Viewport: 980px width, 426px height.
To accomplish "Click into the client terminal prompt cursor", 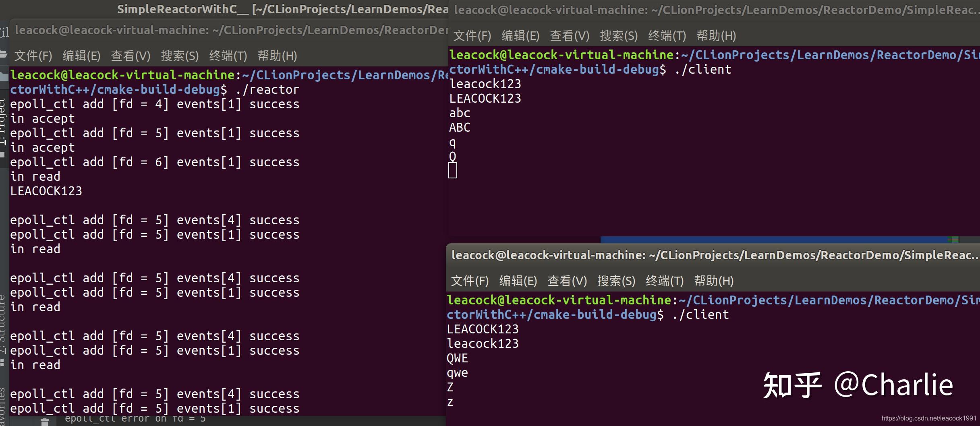I will pyautogui.click(x=452, y=170).
